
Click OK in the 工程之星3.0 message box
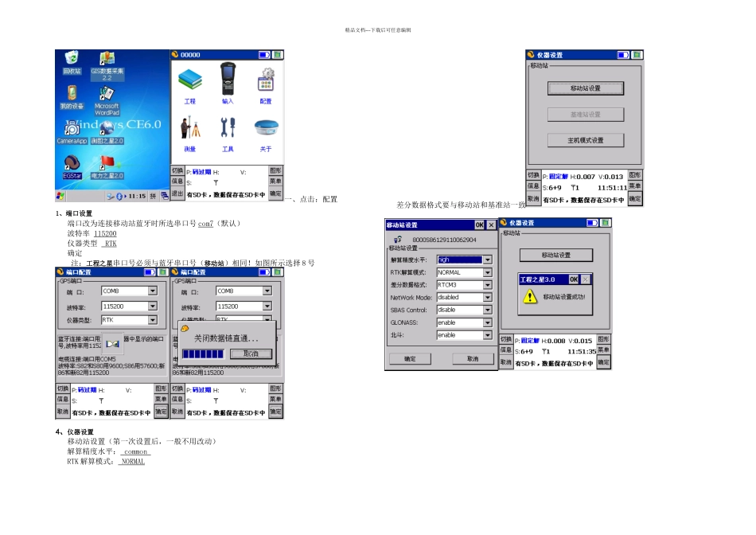coord(574,279)
